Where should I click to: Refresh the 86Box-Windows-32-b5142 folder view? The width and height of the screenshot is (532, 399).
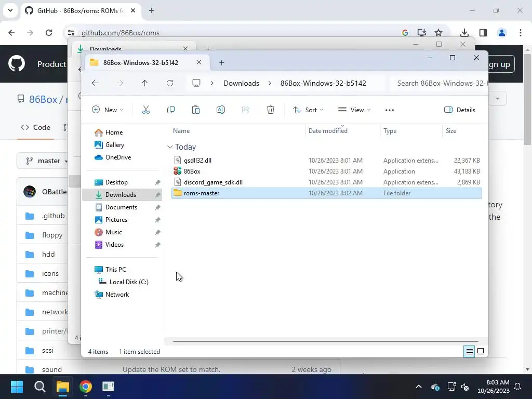click(170, 83)
